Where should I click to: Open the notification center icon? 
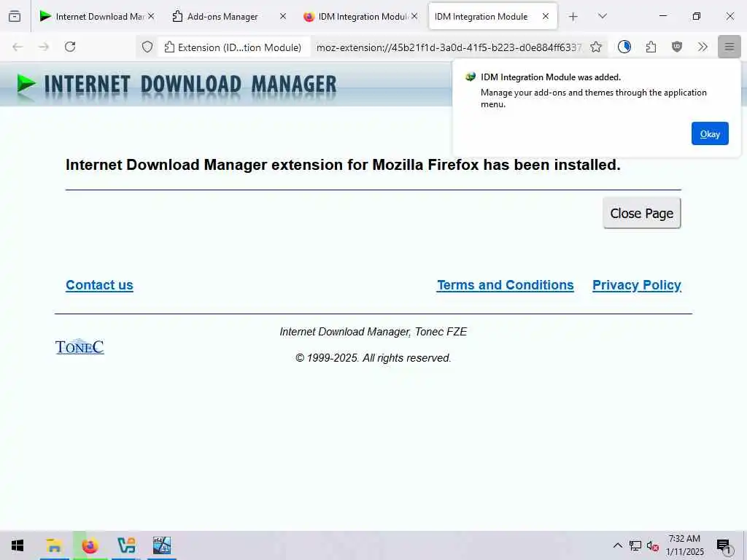[724, 546]
